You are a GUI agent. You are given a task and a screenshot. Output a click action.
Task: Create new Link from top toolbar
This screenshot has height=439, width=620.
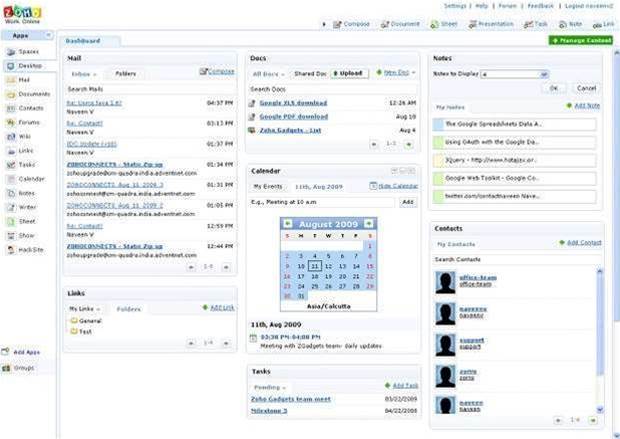[603, 25]
